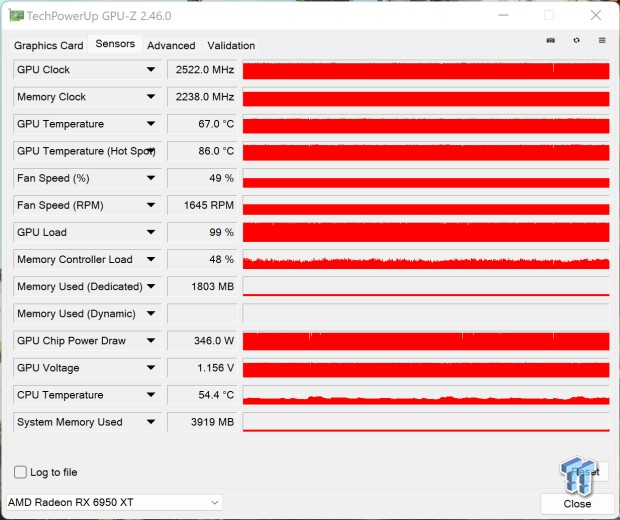Click the Memory Controller Load graph
This screenshot has height=520, width=620.
coord(426,260)
